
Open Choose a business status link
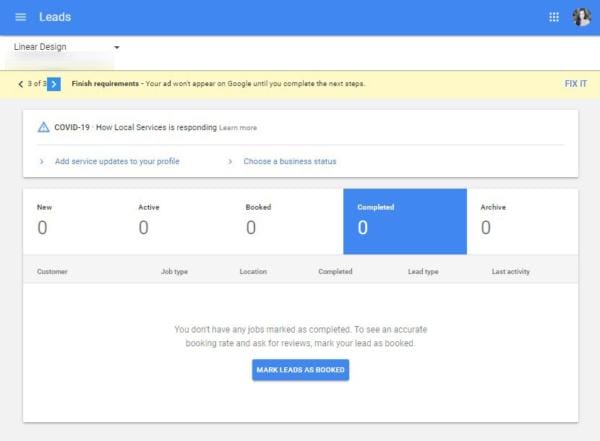tap(290, 162)
